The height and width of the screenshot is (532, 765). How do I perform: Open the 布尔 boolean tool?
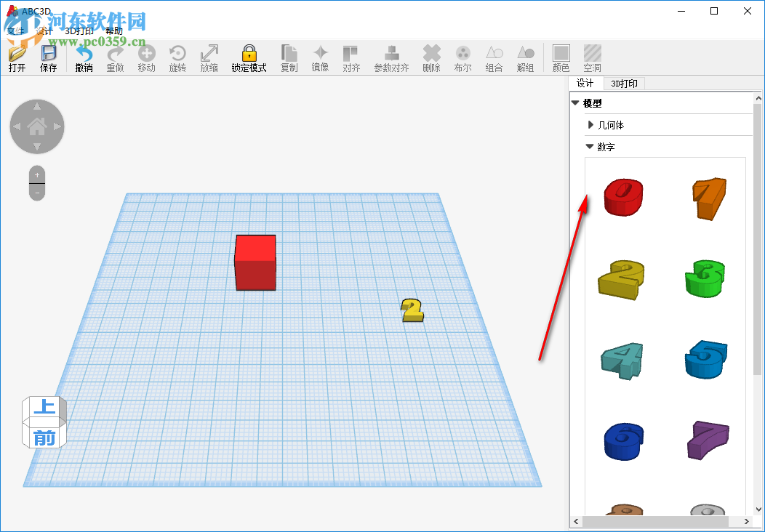pos(463,59)
